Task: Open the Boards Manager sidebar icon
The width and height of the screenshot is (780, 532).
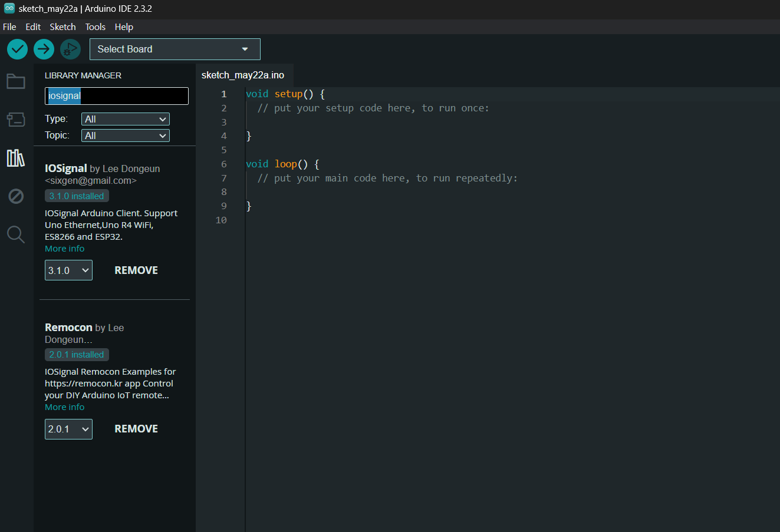Action: (x=16, y=120)
